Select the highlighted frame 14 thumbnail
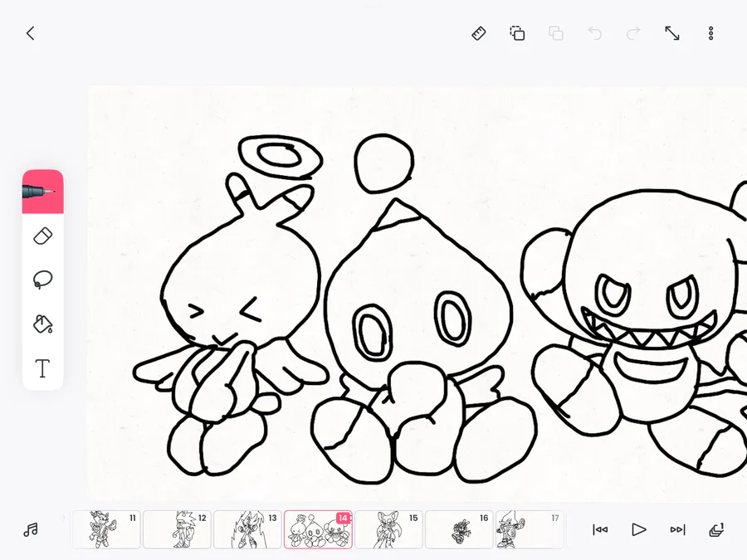 tap(318, 529)
